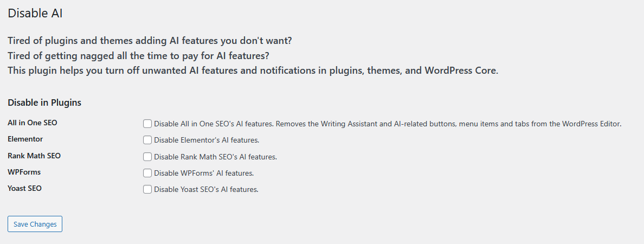
Task: Toggle the WPForms AI features checkbox
Action: point(147,173)
